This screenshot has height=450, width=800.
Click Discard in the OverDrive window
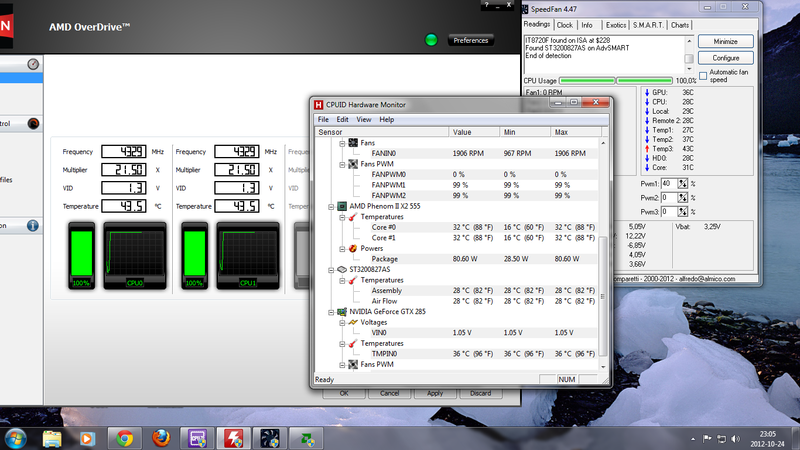tap(481, 393)
